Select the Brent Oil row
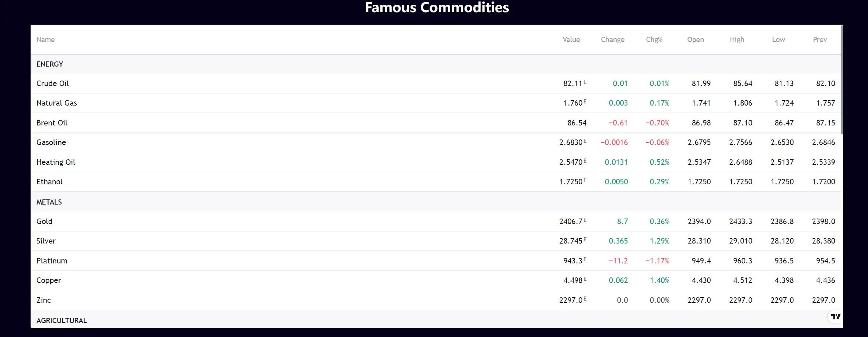The height and width of the screenshot is (337, 868). coord(436,123)
